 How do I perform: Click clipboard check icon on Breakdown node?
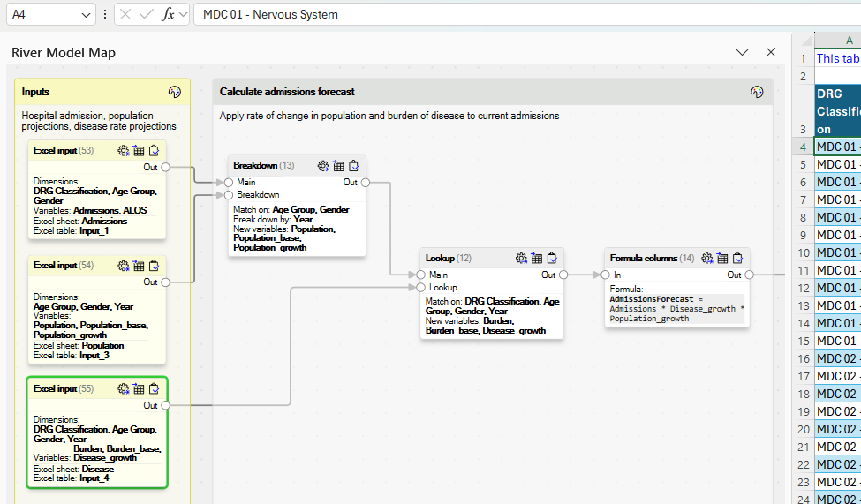[353, 166]
